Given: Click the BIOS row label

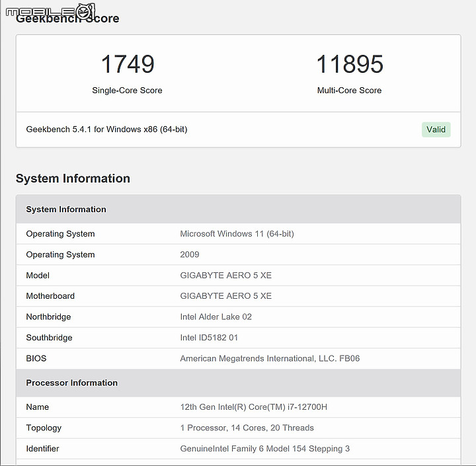Looking at the screenshot, I should point(36,358).
